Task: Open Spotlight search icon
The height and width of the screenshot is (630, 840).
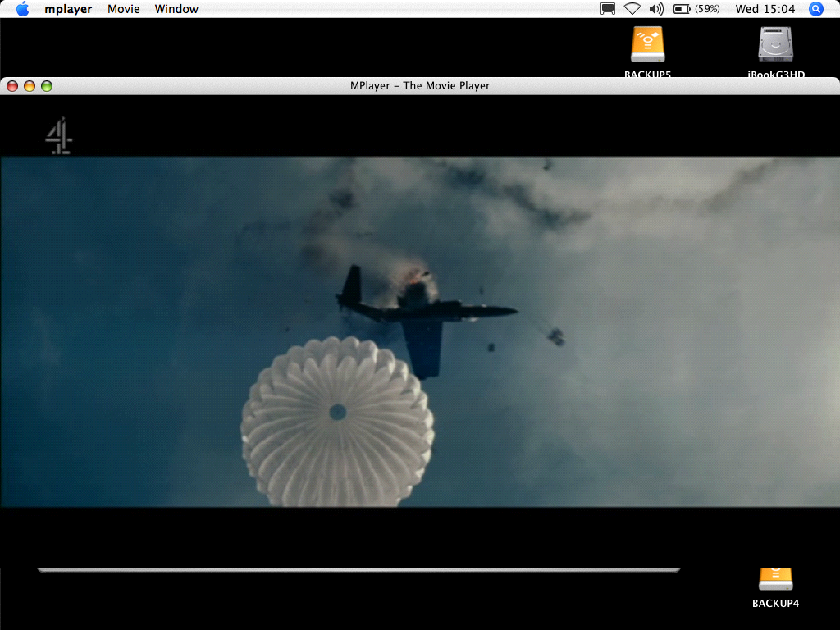Action: [816, 9]
